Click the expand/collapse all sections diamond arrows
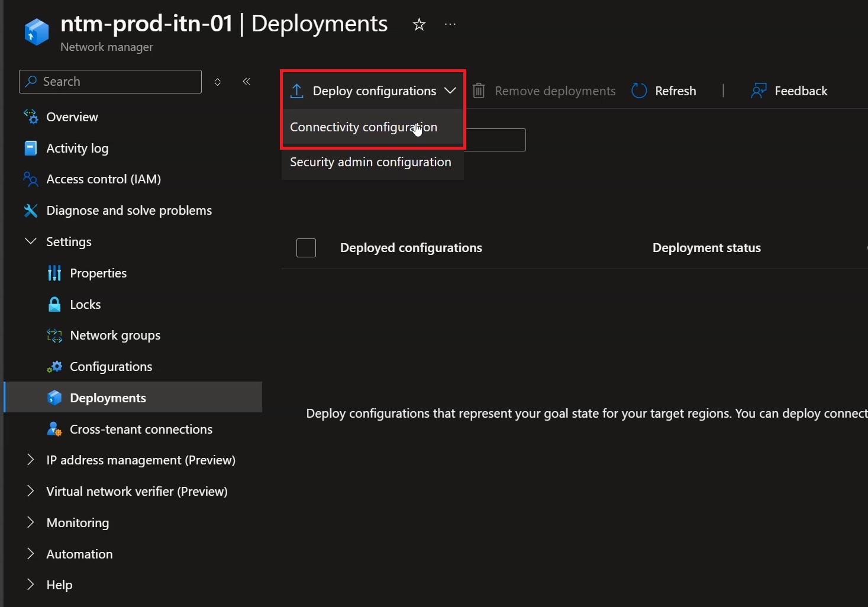The height and width of the screenshot is (607, 868). coord(218,82)
